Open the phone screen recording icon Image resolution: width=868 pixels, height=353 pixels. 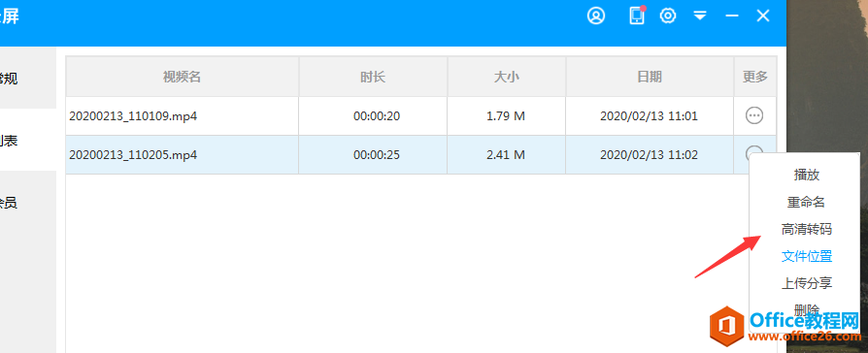(637, 16)
